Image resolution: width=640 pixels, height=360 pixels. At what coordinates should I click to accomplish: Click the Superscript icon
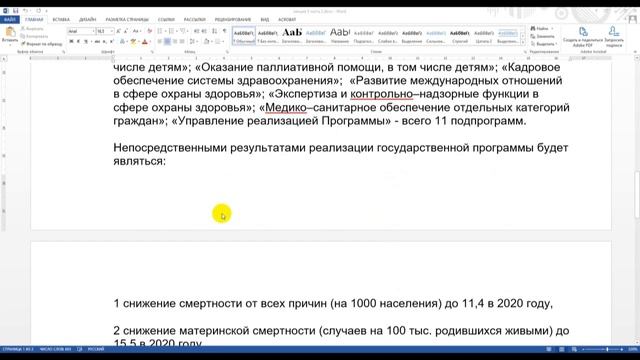tap(111, 41)
